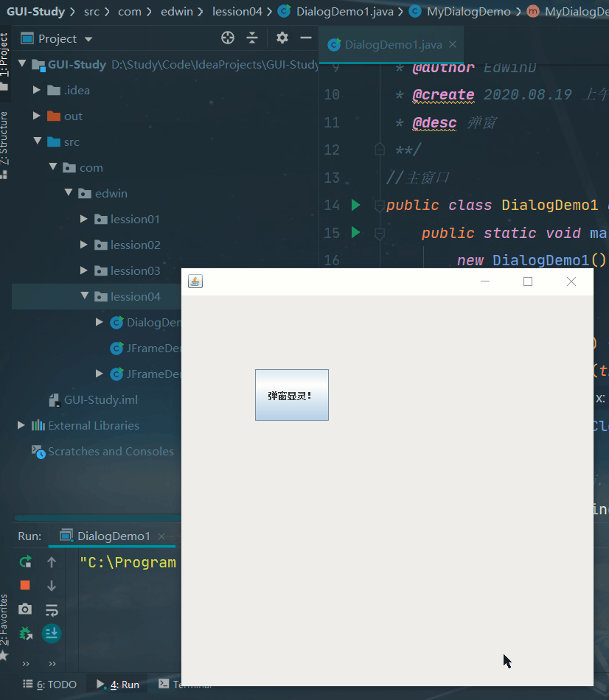This screenshot has width=609, height=700.
Task: Toggle scroll to end in console
Action: coord(52,633)
